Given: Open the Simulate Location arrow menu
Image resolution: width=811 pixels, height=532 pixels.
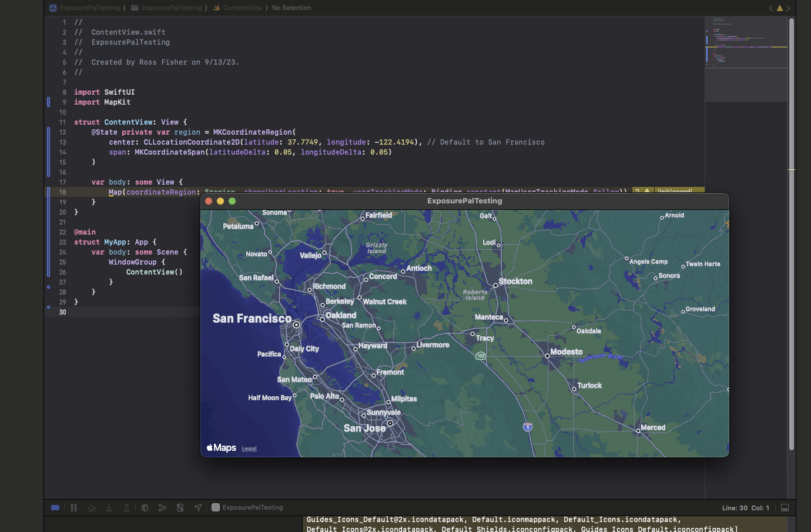Looking at the screenshot, I should (x=197, y=507).
